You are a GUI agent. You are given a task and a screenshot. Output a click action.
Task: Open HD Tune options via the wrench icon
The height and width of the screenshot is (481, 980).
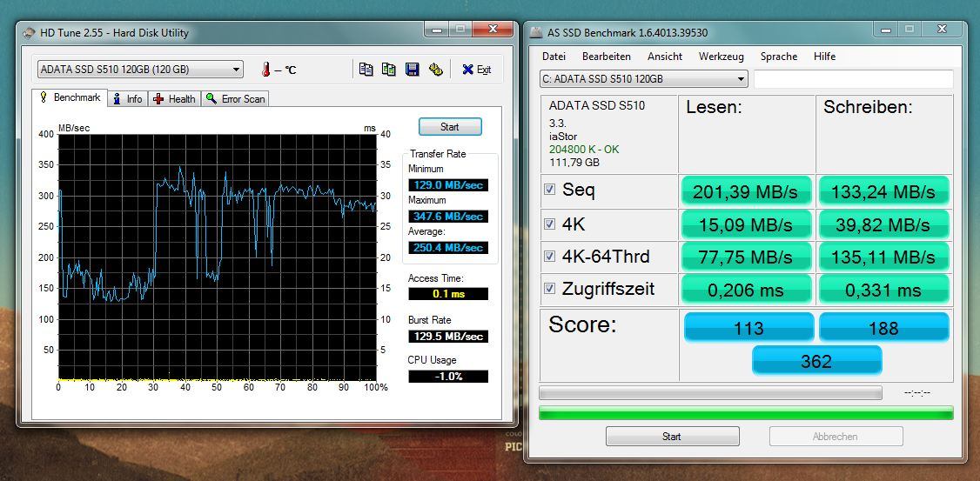coord(436,70)
